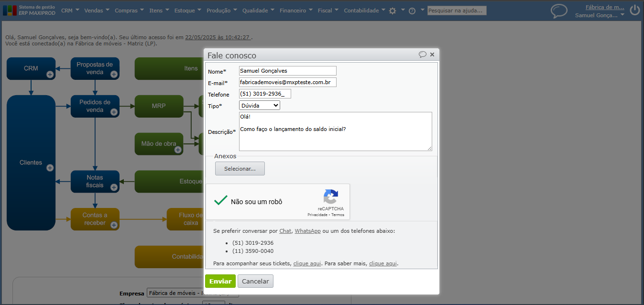The height and width of the screenshot is (305, 644).
Task: Open the Chat link
Action: click(285, 231)
